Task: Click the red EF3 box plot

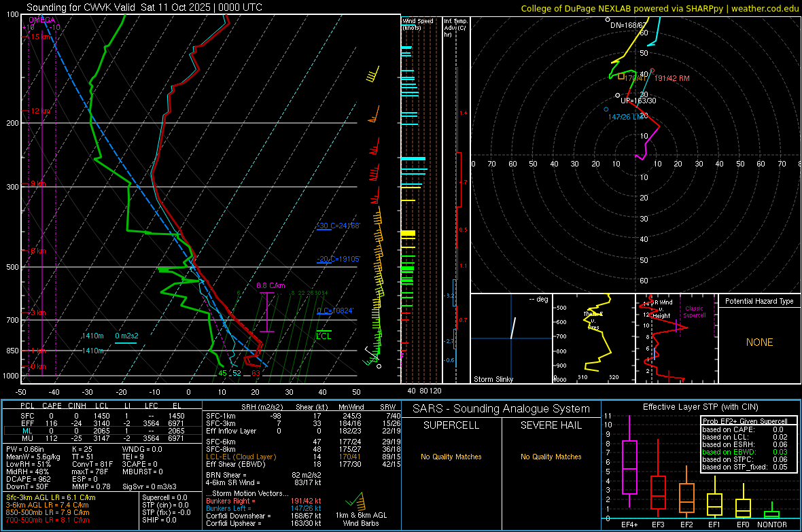Action: (658, 479)
